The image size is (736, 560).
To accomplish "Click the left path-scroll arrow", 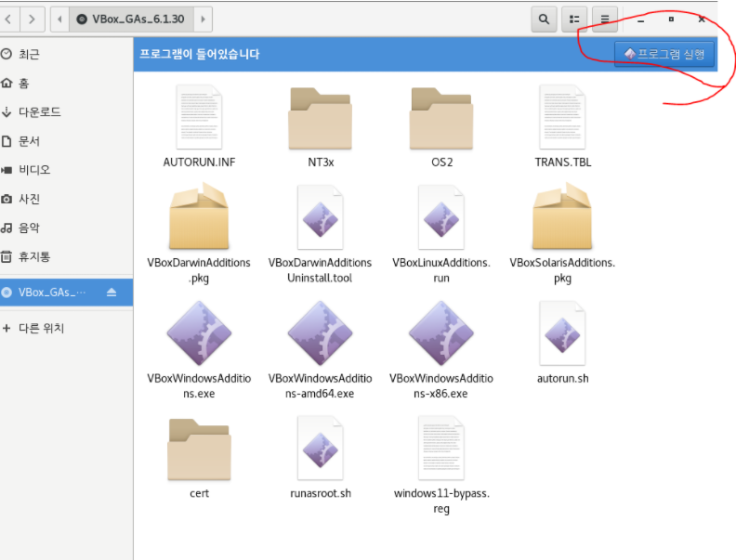I will [x=59, y=20].
